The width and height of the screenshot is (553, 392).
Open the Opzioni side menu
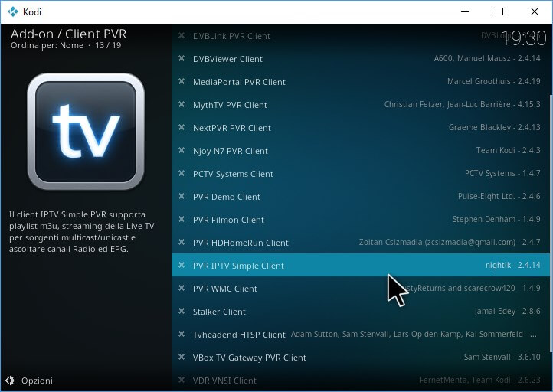(29, 381)
